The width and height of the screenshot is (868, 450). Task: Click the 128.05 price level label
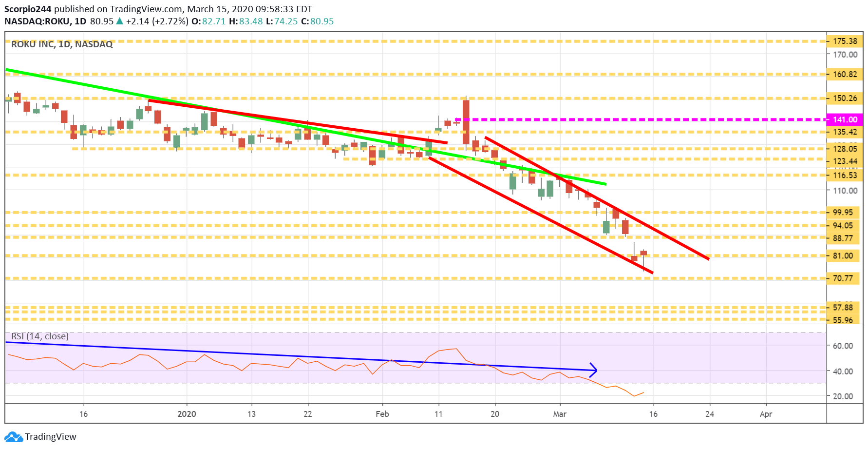(845, 149)
